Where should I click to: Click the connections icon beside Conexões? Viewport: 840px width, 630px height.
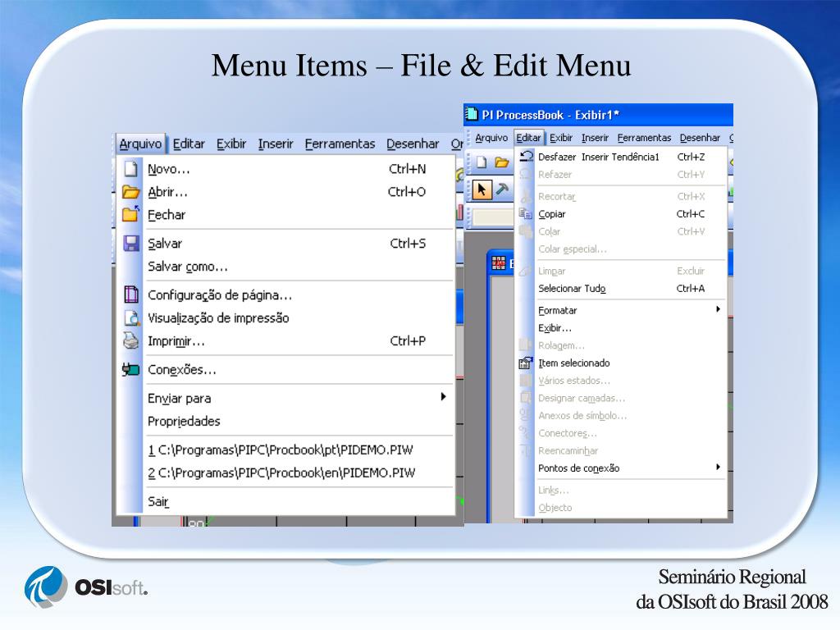coord(130,370)
